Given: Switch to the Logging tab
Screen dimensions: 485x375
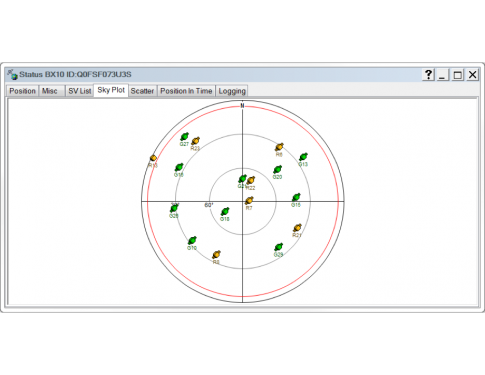Looking at the screenshot, I should (x=232, y=91).
